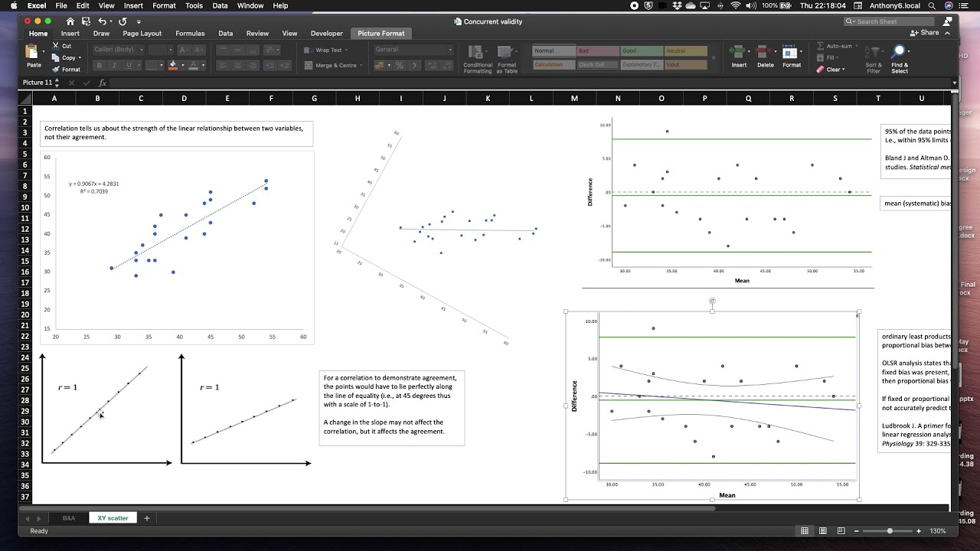Viewport: 980px width, 551px height.
Task: Undo the last action
Action: click(103, 21)
